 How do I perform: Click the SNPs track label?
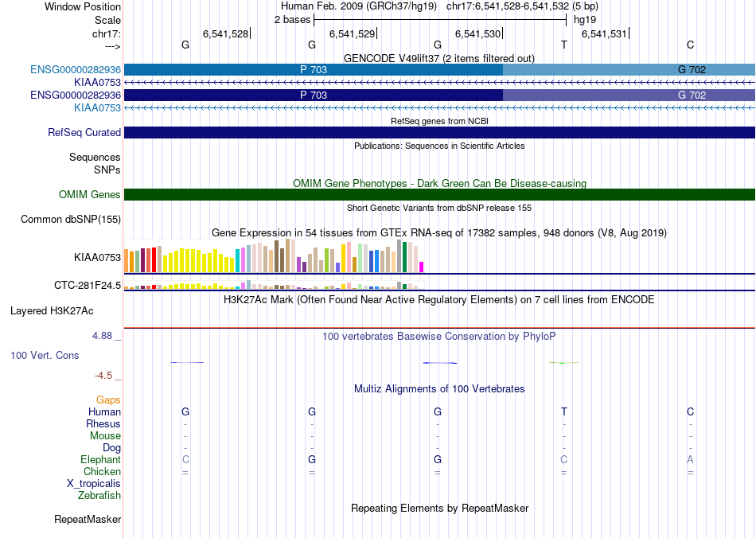107,170
